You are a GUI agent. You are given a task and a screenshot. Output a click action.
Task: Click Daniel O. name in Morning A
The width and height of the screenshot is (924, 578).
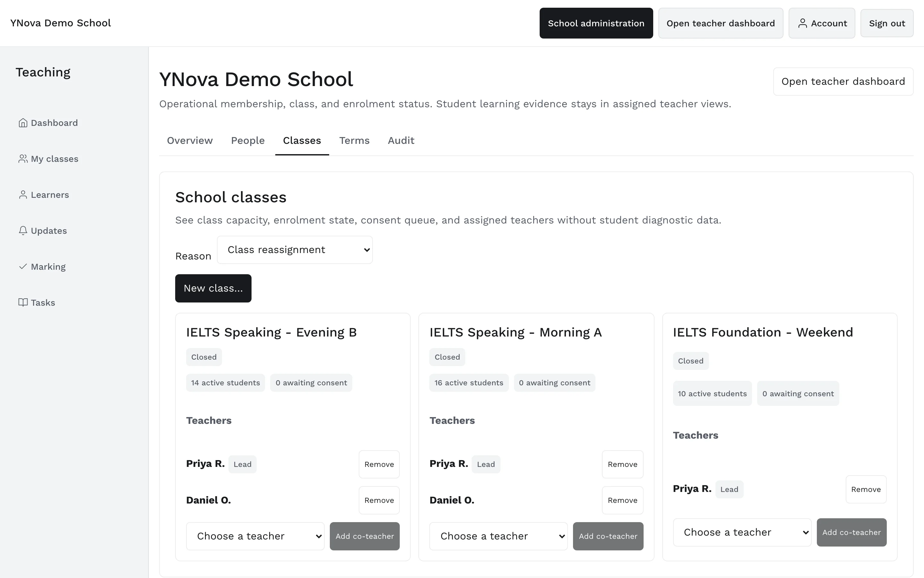(452, 500)
